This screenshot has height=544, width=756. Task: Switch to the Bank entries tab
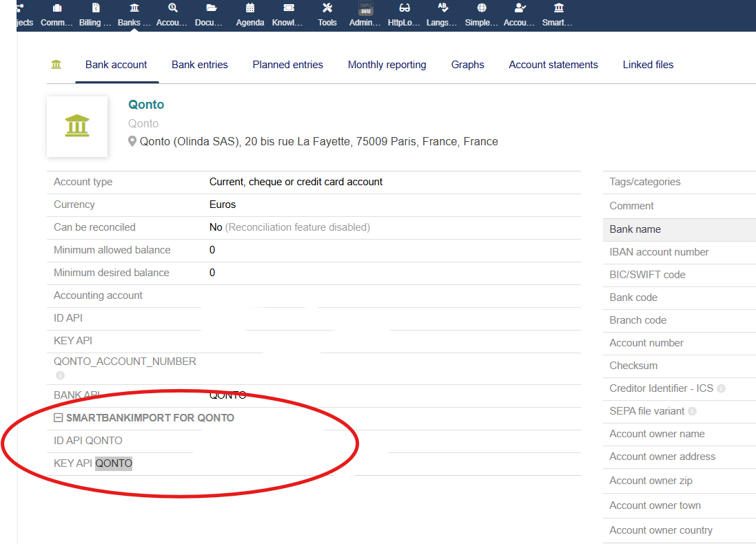199,65
